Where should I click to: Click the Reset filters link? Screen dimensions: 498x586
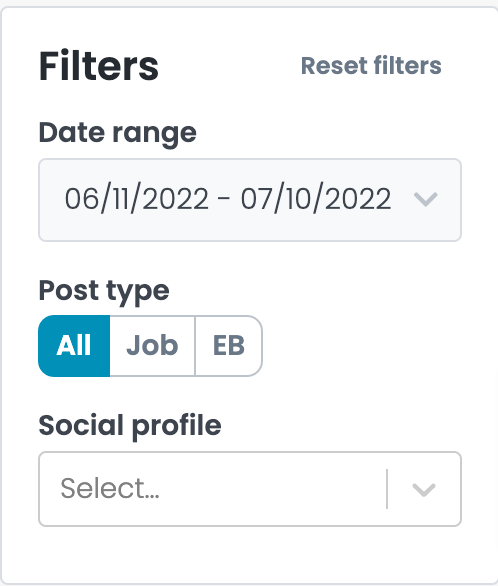coord(371,66)
